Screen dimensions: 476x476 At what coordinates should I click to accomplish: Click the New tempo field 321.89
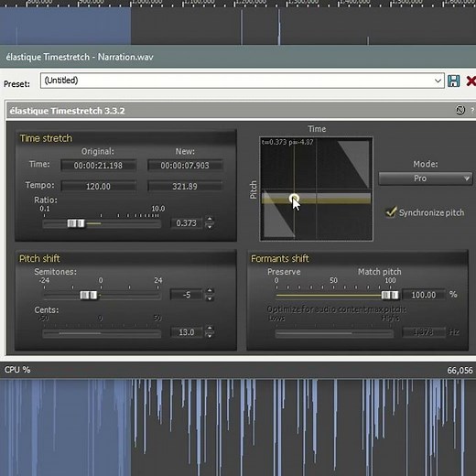pyautogui.click(x=185, y=186)
